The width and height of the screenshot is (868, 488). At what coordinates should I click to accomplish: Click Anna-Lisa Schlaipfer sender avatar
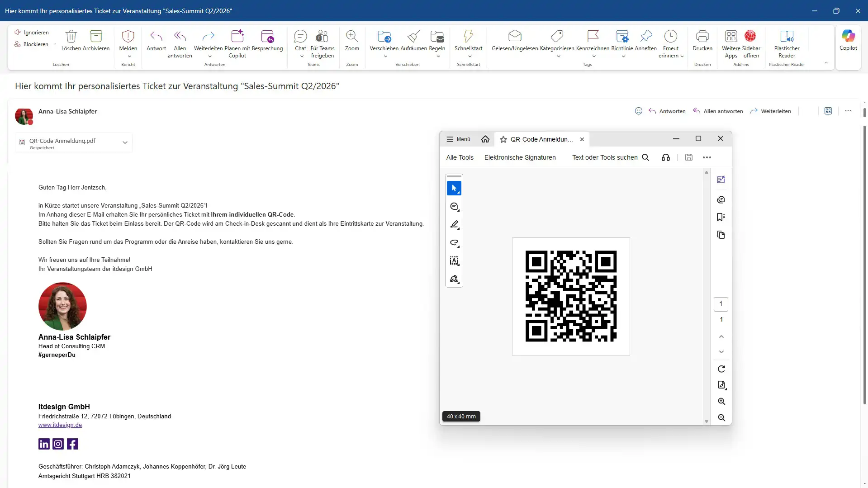point(24,116)
